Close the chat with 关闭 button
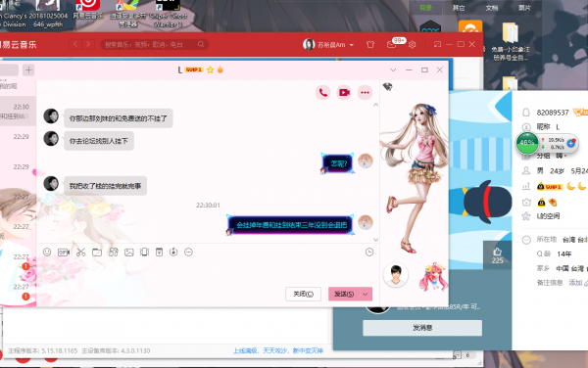Viewport: 588px width, 368px height. pyautogui.click(x=303, y=294)
